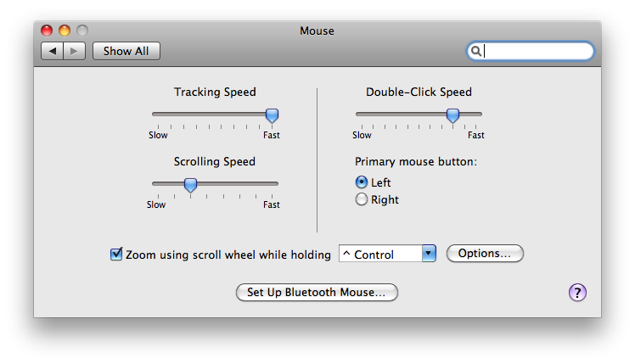Select Left as primary mouse button
This screenshot has height=364, width=635.
362,182
